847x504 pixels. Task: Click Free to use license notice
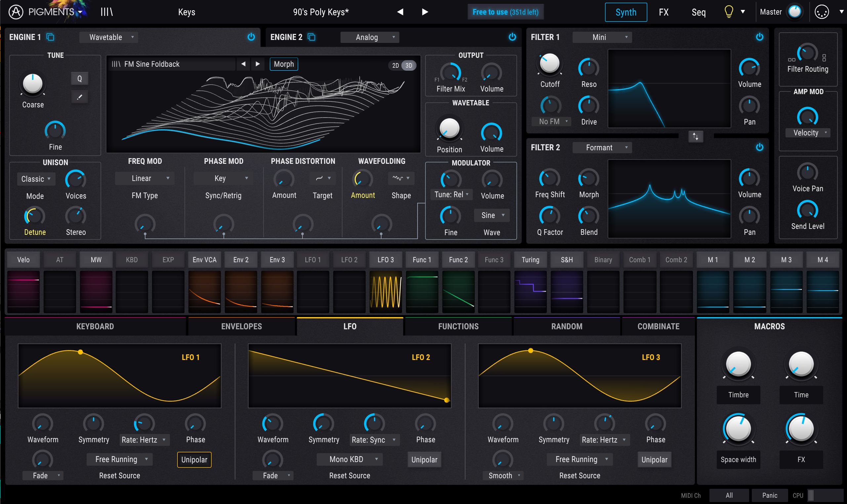[505, 12]
